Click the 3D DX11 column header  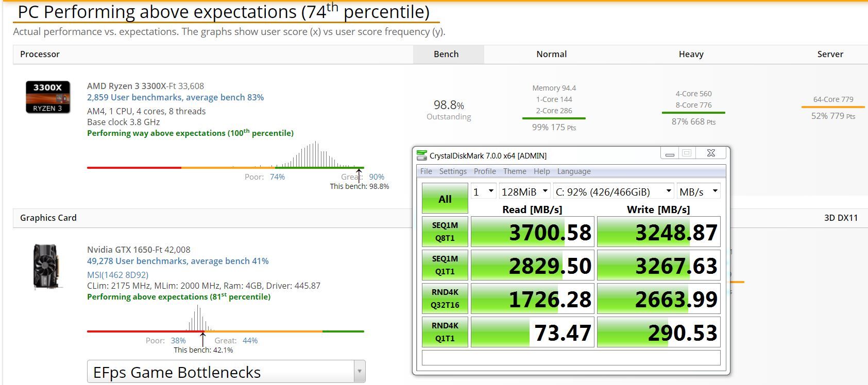pos(841,218)
